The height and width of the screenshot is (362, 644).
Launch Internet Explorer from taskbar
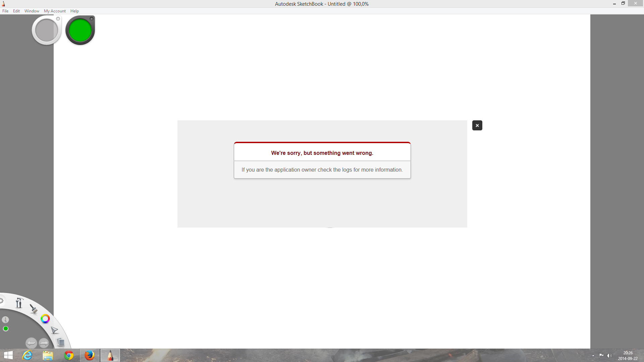[x=27, y=355]
